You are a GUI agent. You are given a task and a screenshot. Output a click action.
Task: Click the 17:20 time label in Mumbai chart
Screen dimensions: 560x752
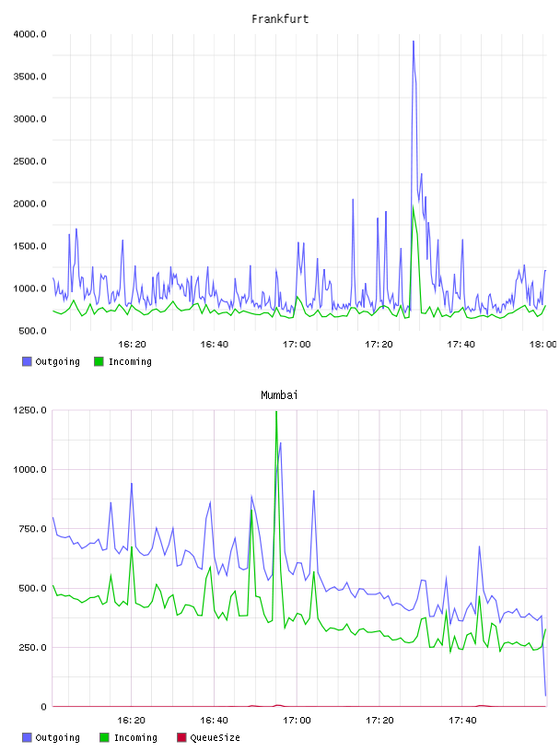click(x=379, y=721)
